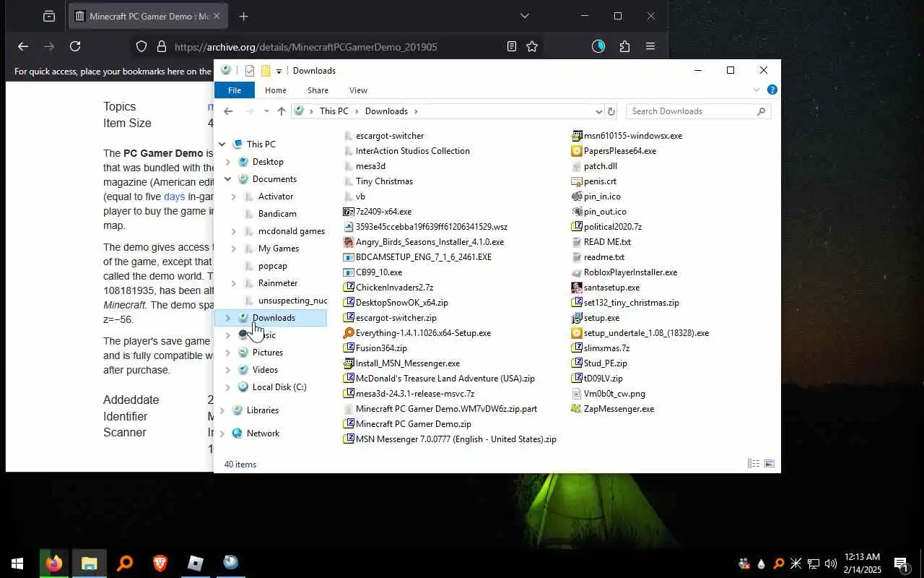Bookmark this page with the star
924x578 pixels.
point(532,46)
